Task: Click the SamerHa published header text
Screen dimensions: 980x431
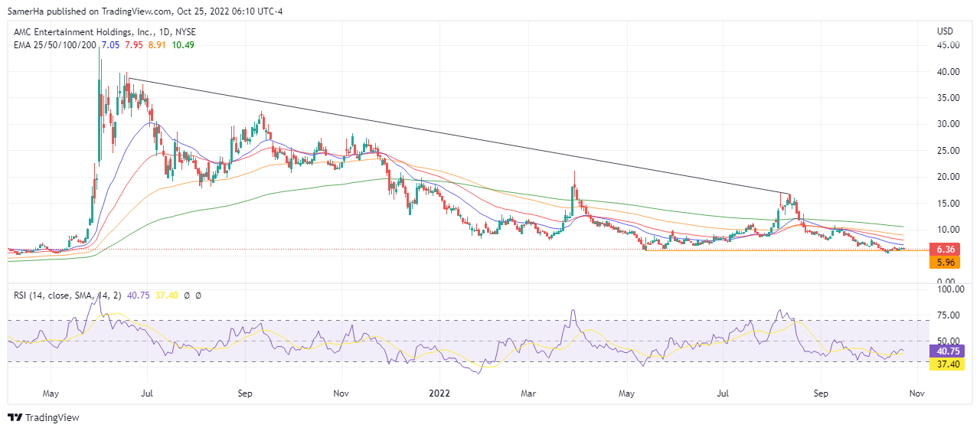Action: coord(145,11)
